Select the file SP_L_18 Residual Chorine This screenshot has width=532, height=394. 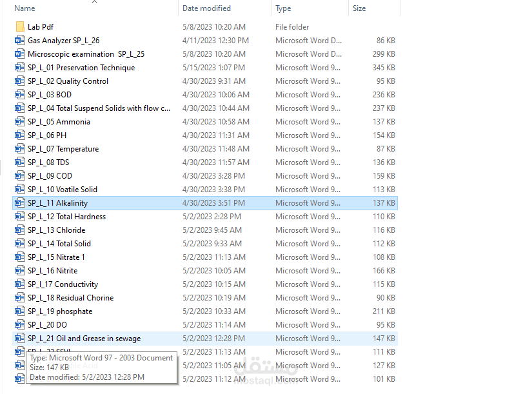[x=70, y=298]
